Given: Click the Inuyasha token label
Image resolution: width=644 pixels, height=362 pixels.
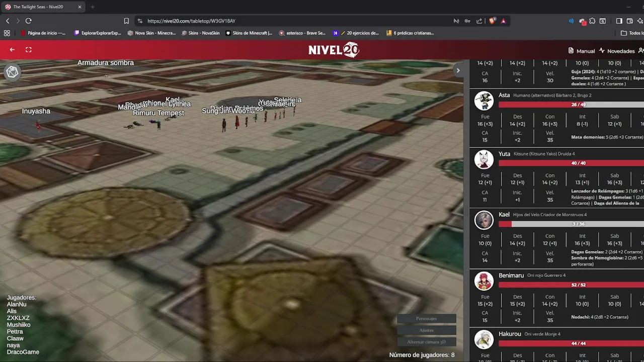Looking at the screenshot, I should [x=36, y=111].
